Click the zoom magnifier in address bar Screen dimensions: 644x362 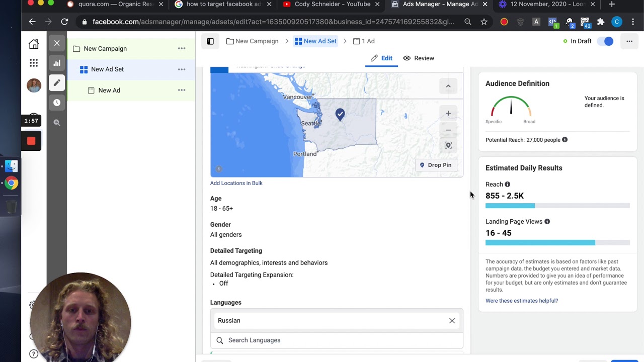click(468, 22)
